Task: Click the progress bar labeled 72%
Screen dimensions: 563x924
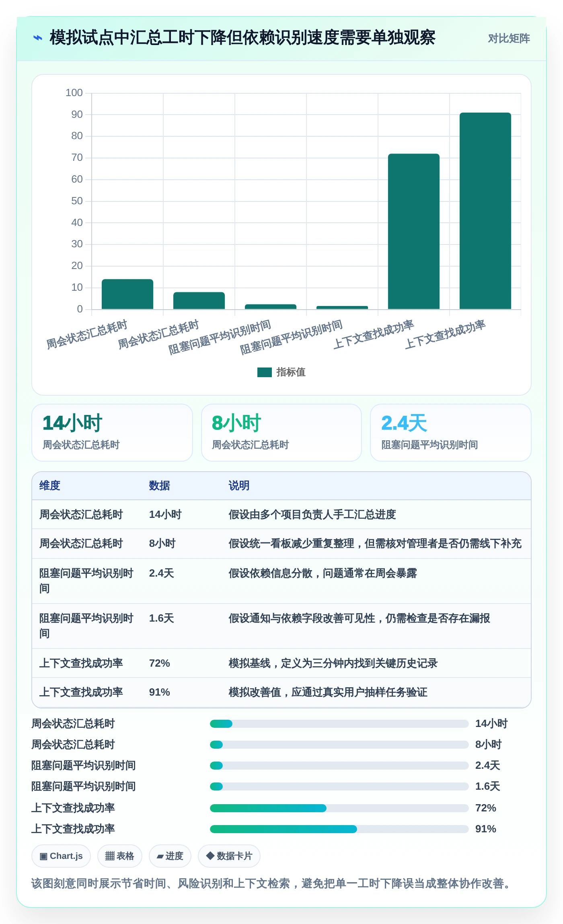Action: tap(339, 808)
